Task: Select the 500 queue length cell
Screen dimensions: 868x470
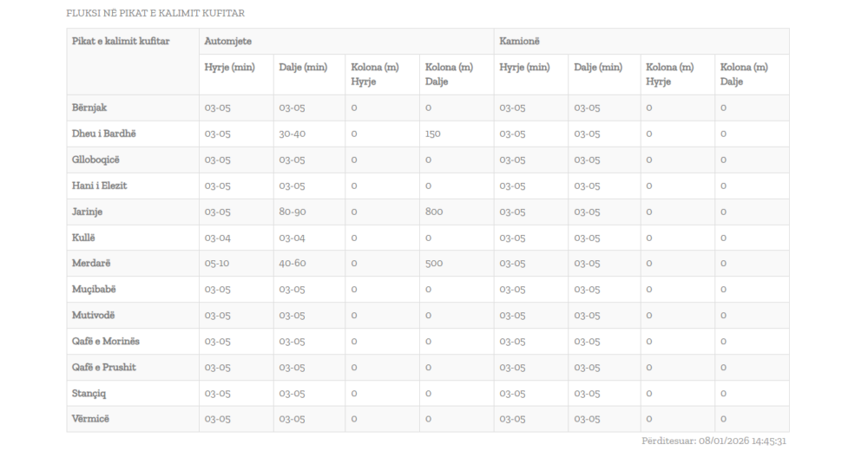Action: pos(434,264)
